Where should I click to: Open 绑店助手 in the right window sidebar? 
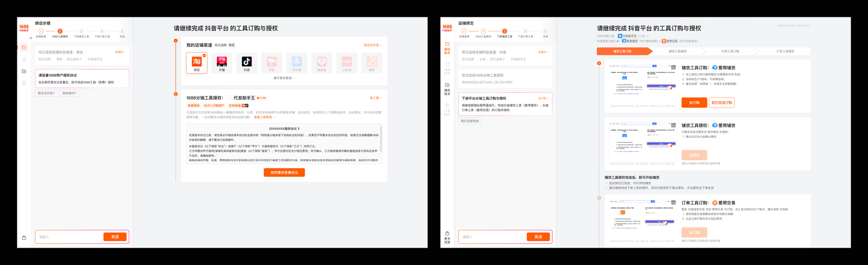click(x=447, y=48)
